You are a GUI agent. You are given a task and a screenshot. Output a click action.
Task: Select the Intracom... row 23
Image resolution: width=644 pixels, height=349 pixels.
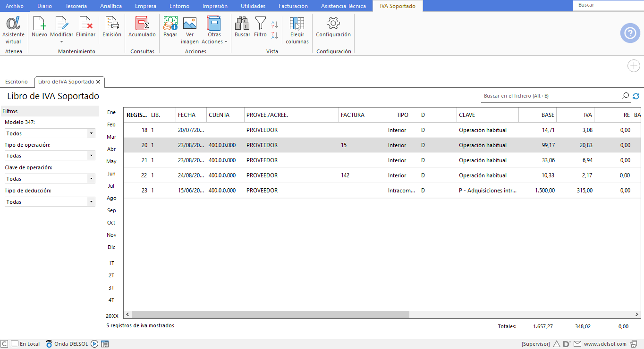382,191
